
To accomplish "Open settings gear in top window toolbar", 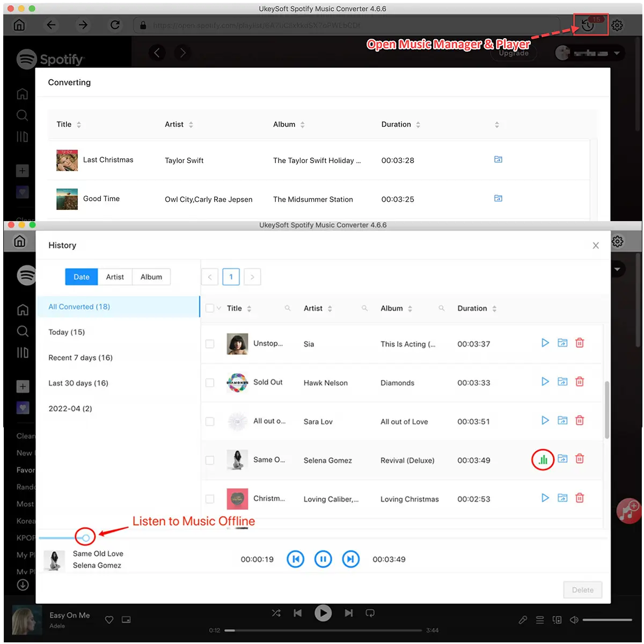I will [x=617, y=25].
